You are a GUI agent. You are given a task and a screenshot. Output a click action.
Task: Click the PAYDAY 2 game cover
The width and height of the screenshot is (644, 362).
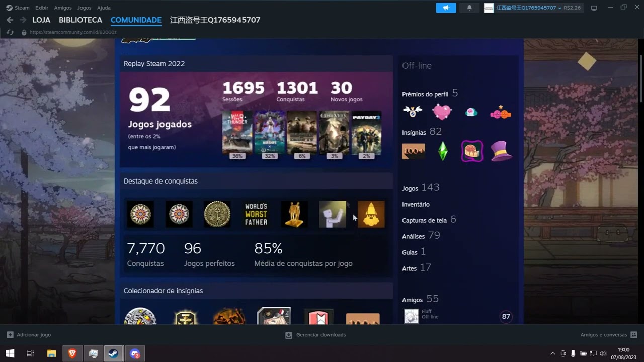click(x=366, y=132)
